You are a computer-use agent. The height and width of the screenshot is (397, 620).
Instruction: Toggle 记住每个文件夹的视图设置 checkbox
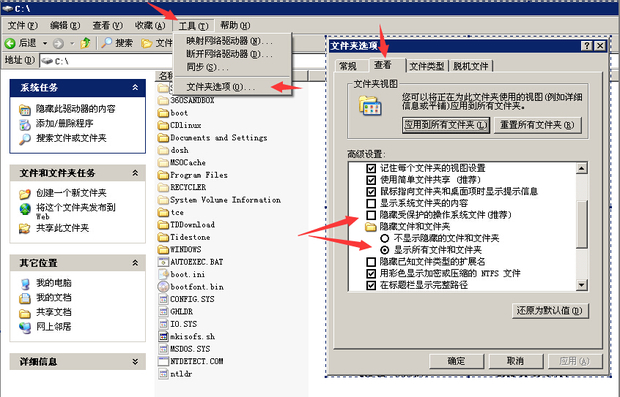(371, 168)
